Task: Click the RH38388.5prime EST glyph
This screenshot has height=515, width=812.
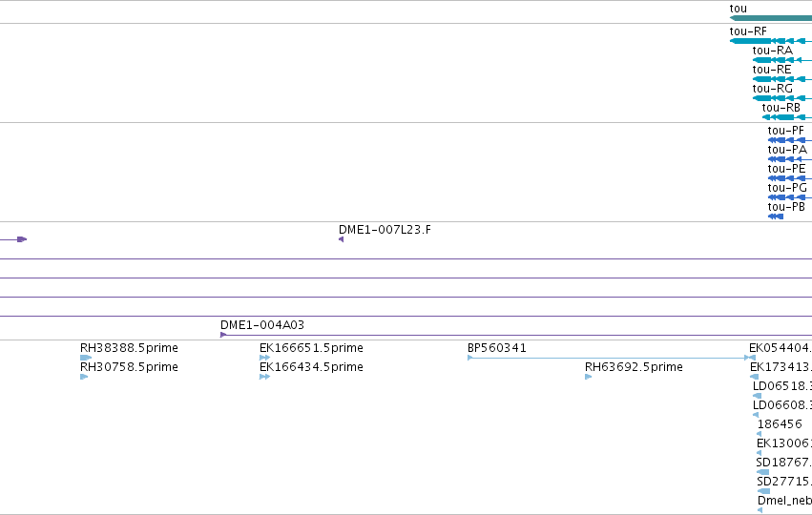Action: click(86, 358)
